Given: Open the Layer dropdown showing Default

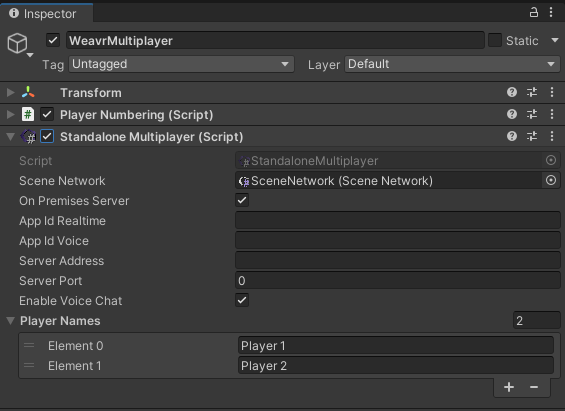Looking at the screenshot, I should [x=452, y=64].
